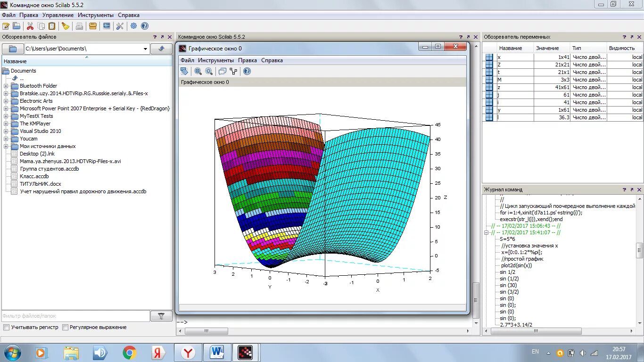
Task: Click the file filter funnel button
Action: (161, 316)
